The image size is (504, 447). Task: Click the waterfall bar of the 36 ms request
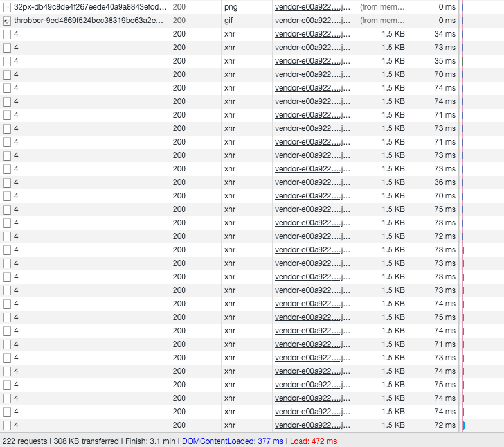463,182
